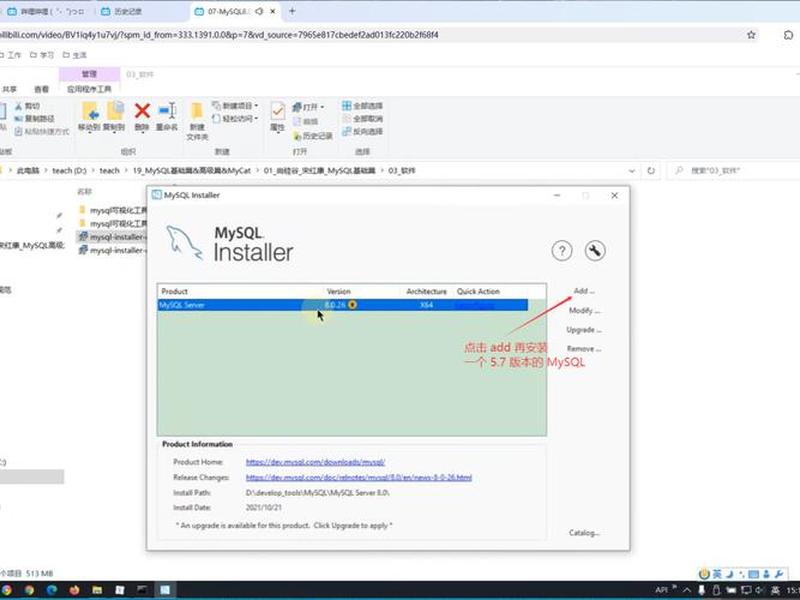Viewport: 800px width, 600px height.
Task: Click History (历史记录) in the Open group
Action: [x=312, y=136]
